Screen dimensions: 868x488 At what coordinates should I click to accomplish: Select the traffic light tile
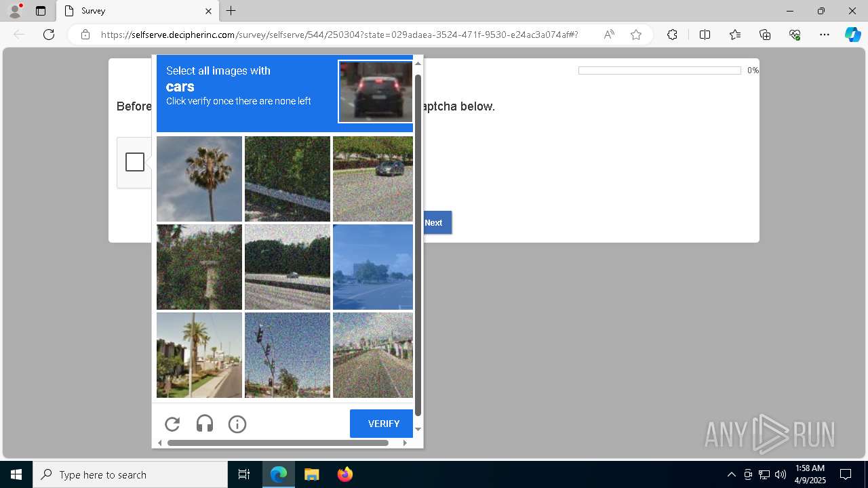[x=288, y=355]
